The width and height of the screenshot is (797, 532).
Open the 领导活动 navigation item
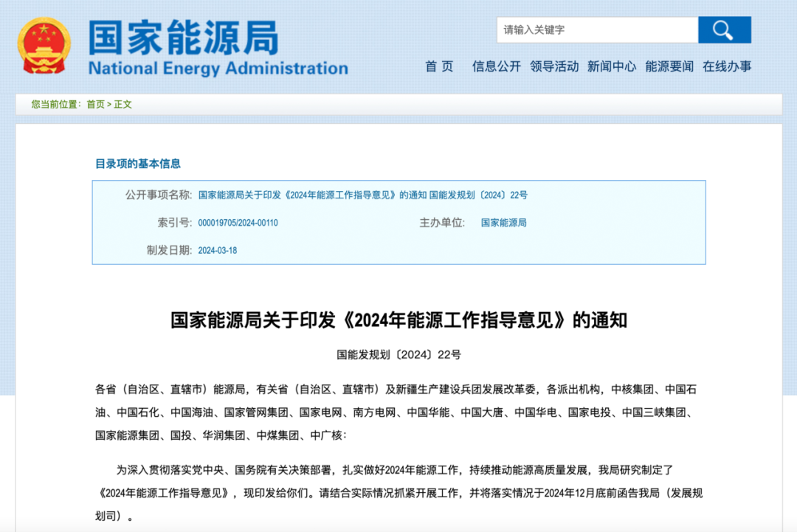(554, 66)
